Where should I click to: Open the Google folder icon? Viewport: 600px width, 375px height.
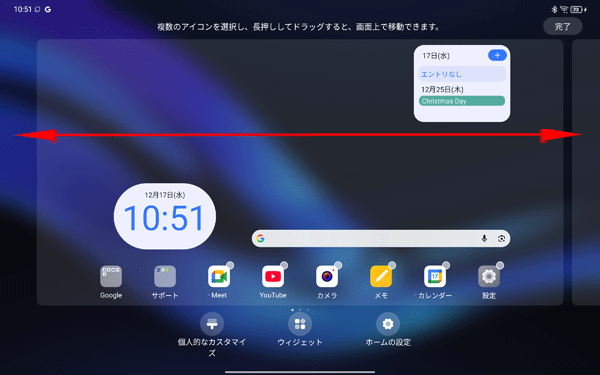[x=111, y=276]
